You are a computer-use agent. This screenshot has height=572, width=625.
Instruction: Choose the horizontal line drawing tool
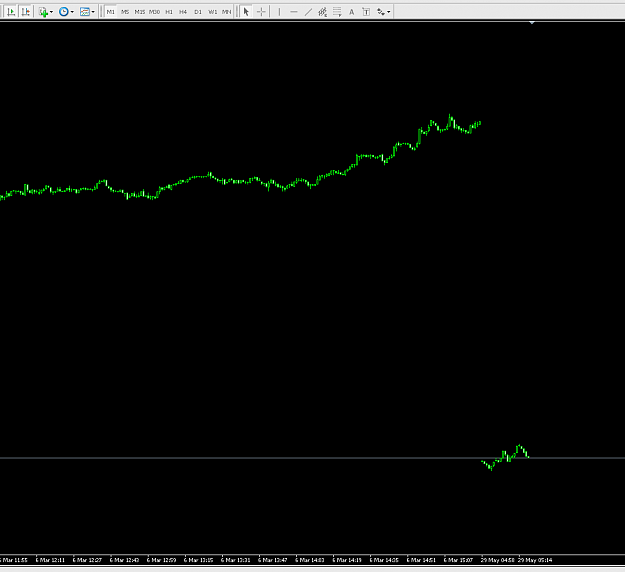[294, 12]
